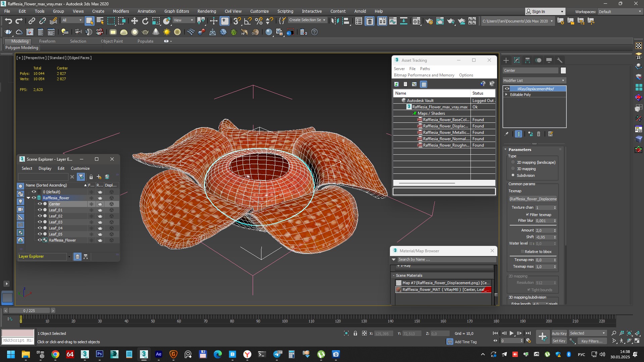Click the sun light icon in toolbar
The image size is (644, 362).
166,32
